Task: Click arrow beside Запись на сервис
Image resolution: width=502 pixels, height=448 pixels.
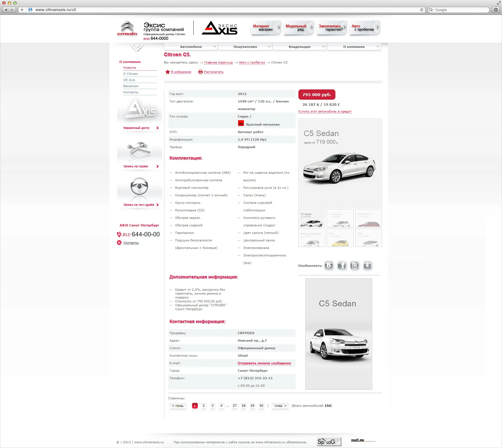Action: (157, 167)
